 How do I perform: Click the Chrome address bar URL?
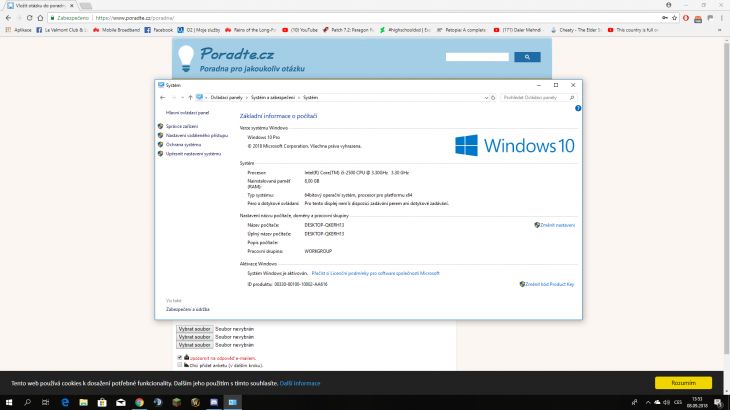(x=135, y=18)
